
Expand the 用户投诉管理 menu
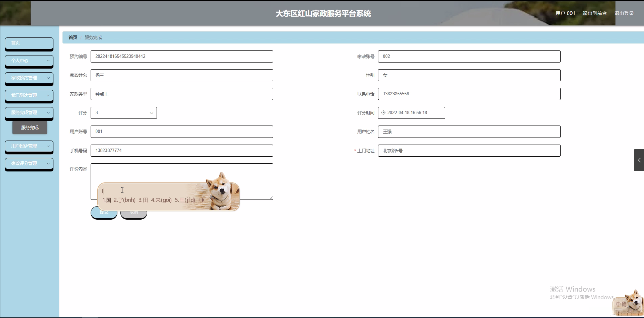point(29,146)
